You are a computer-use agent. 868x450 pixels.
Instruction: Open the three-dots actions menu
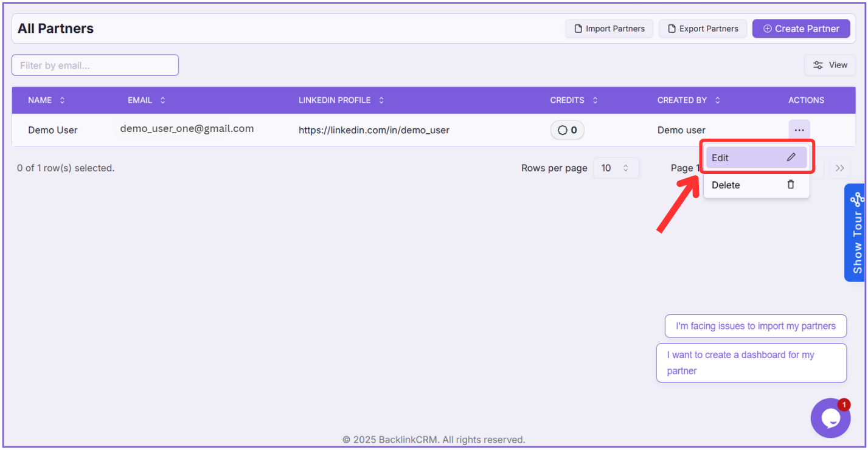[x=799, y=130]
